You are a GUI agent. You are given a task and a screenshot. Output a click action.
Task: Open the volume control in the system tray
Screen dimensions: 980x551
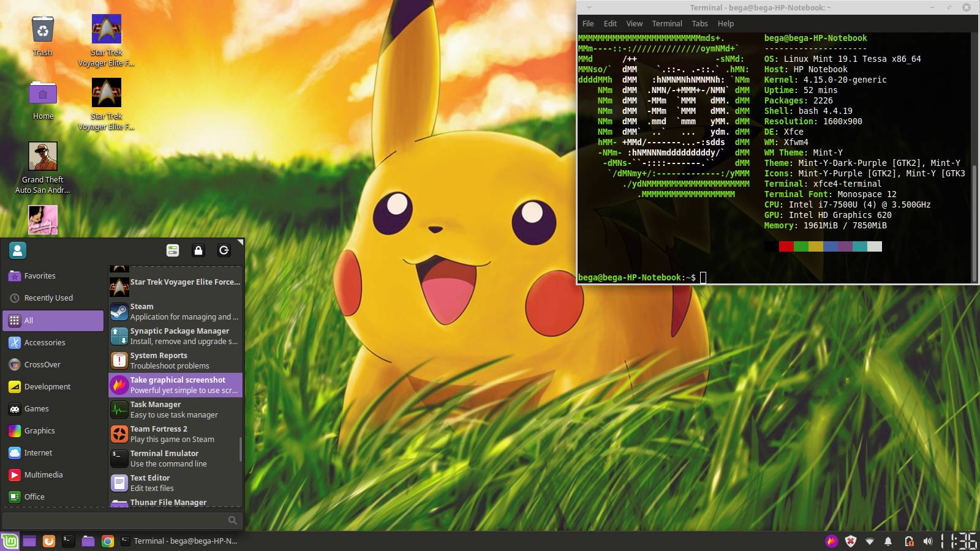(x=926, y=541)
